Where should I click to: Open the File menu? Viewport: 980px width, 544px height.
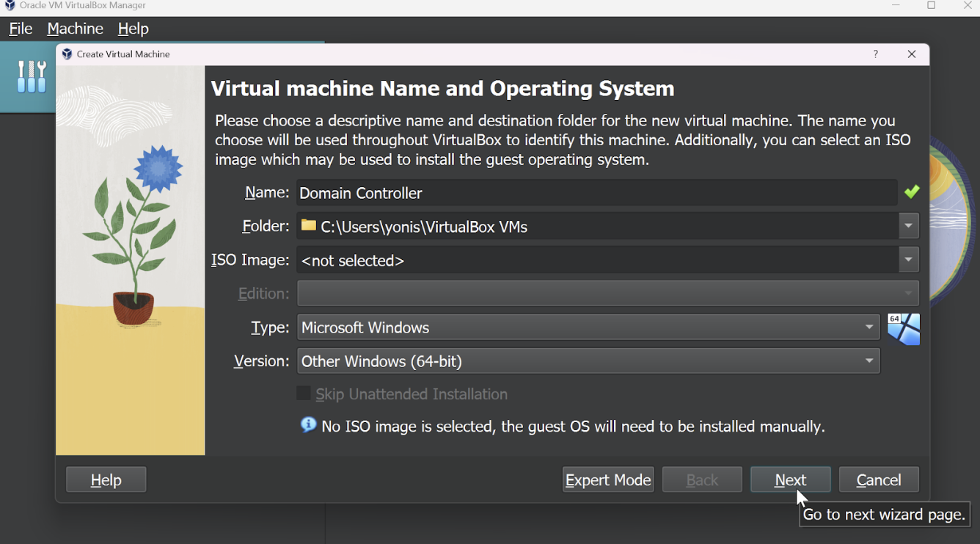[x=21, y=29]
